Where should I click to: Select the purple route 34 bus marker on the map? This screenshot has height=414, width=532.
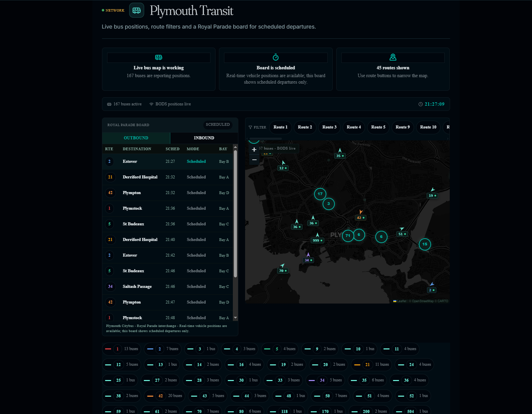tap(308, 260)
